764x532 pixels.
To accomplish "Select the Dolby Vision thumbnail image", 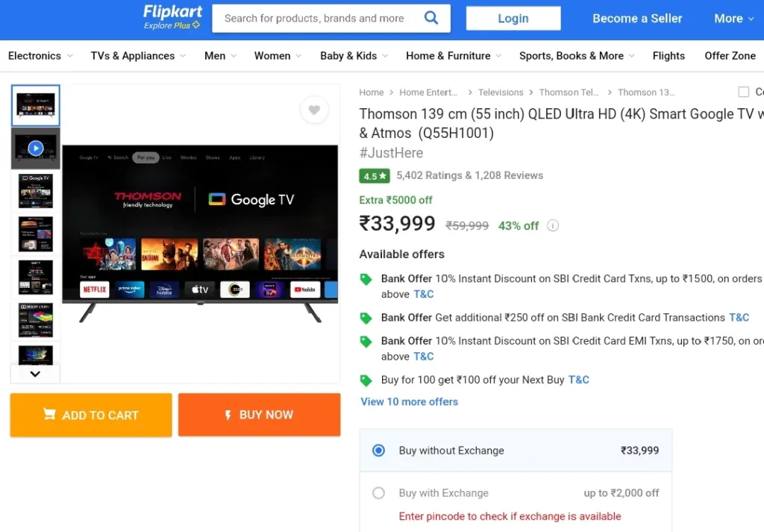I will [36, 320].
